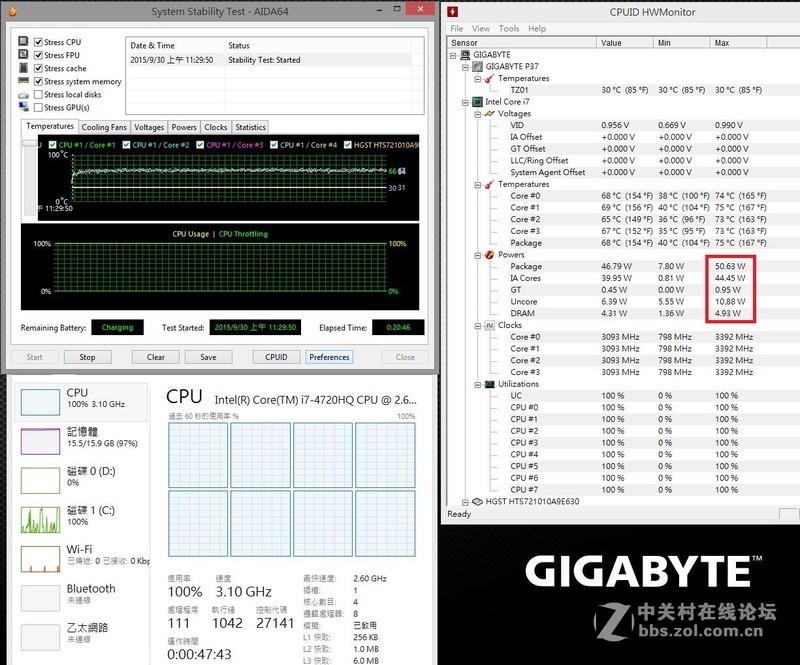Image resolution: width=800 pixels, height=665 pixels.
Task: Click the Voltages icon under Intel Core i7
Action: click(x=489, y=113)
